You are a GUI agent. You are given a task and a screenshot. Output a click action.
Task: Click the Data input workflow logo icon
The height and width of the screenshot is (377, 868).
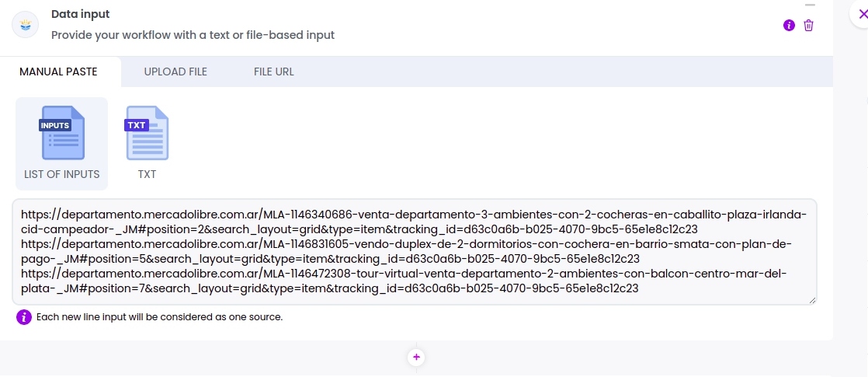tap(26, 25)
